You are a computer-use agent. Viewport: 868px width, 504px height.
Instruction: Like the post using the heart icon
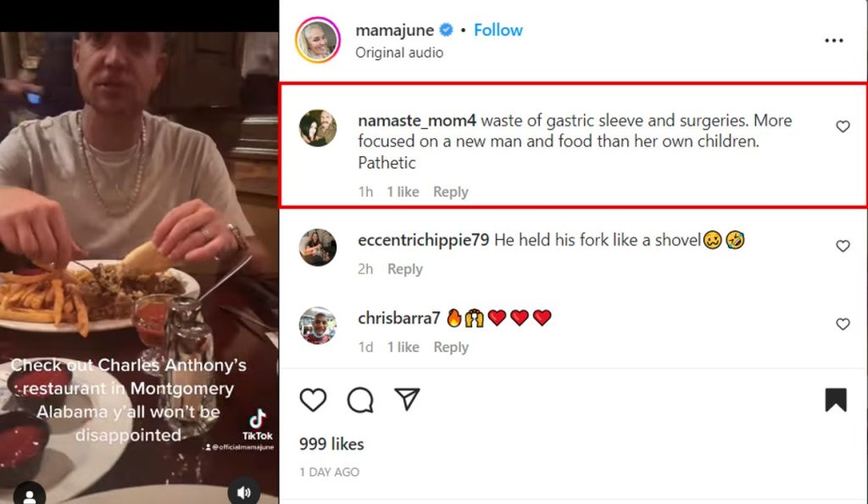pyautogui.click(x=313, y=399)
